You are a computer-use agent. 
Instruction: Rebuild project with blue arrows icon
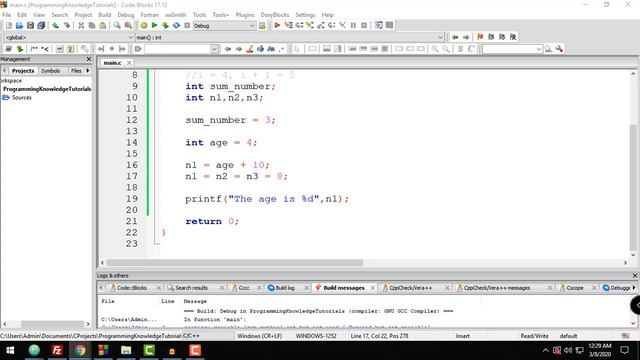pos(176,25)
